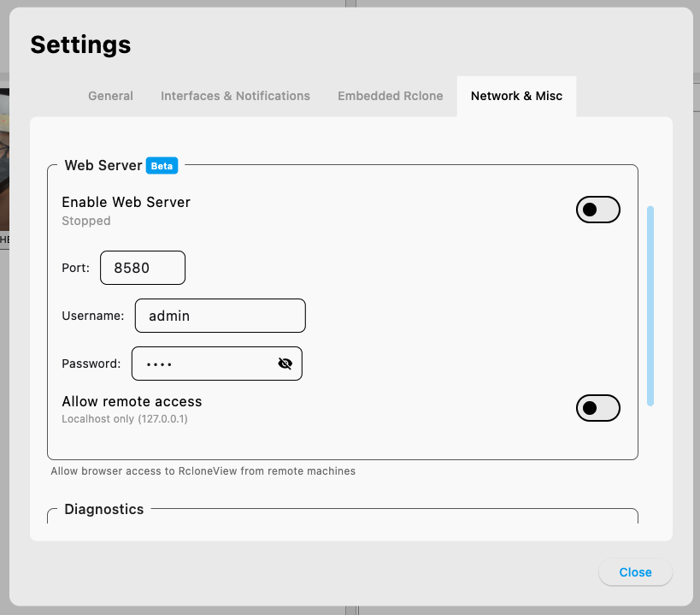
Task: Click the Port field showing 8580
Action: tap(142, 267)
